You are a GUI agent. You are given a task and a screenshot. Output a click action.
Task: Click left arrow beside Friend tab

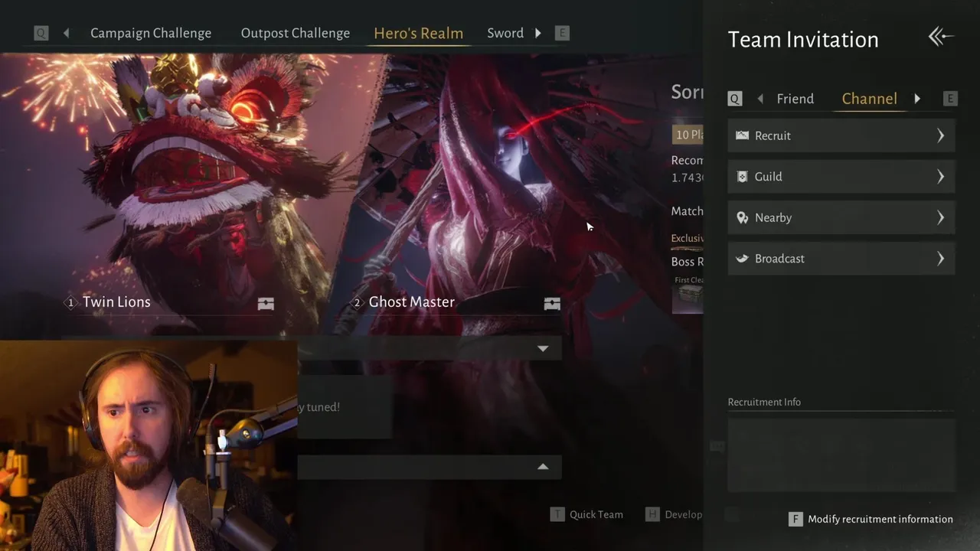(760, 99)
